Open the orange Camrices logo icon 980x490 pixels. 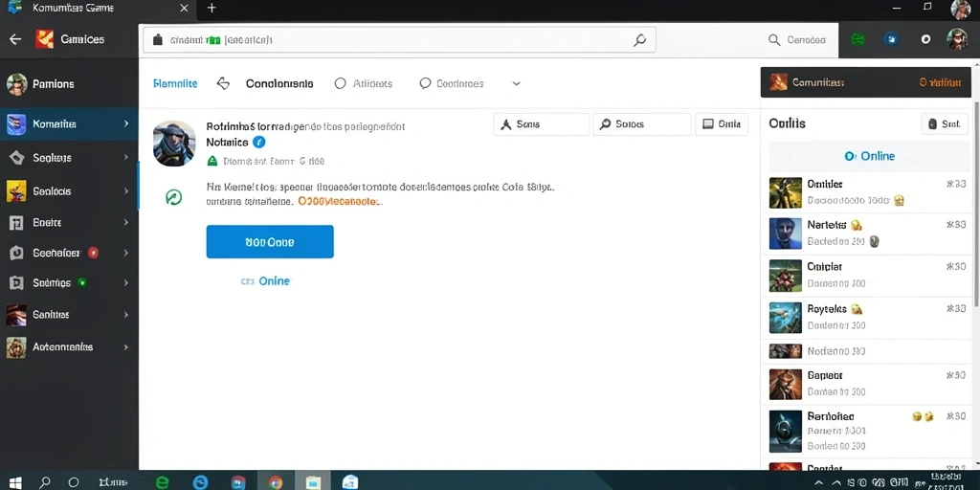pyautogui.click(x=45, y=39)
